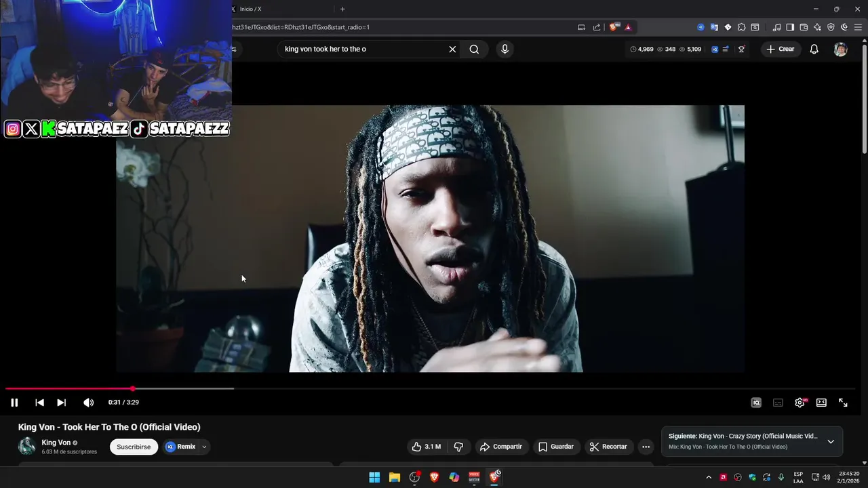Open the Windows Start menu
Viewport: 868px width, 488px height.
pos(374,477)
